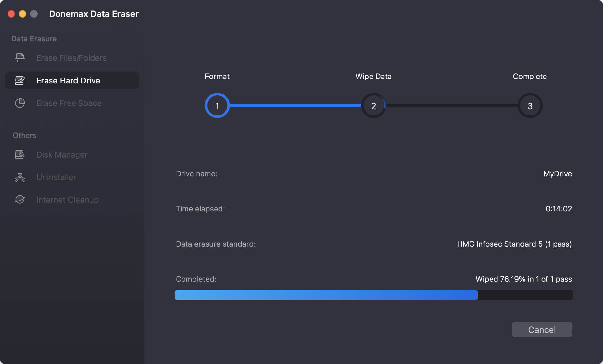Click HMG Infosec Standard 5 text
This screenshot has height=364, width=603.
pyautogui.click(x=514, y=244)
